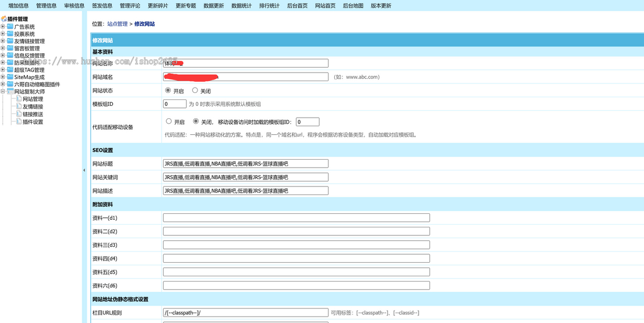The height and width of the screenshot is (323, 644).
Task: Click the 站点管理 breadcrumb link
Action: pos(118,24)
